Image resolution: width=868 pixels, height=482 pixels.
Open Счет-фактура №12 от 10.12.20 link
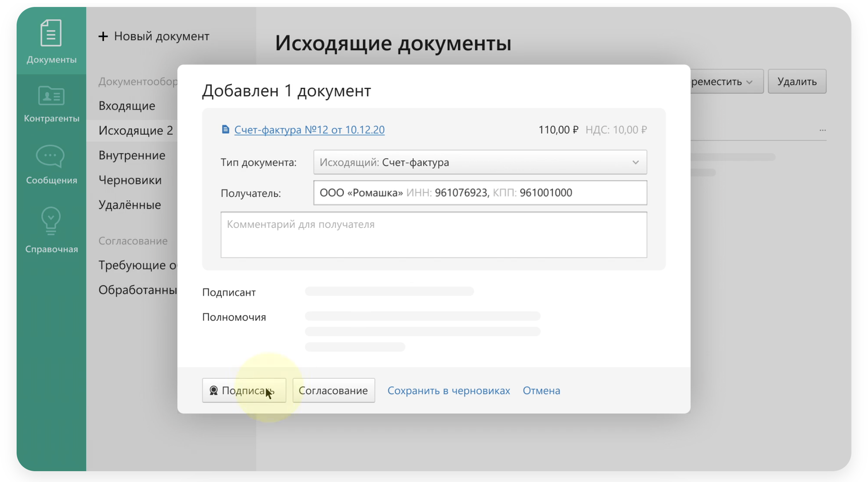[310, 130]
